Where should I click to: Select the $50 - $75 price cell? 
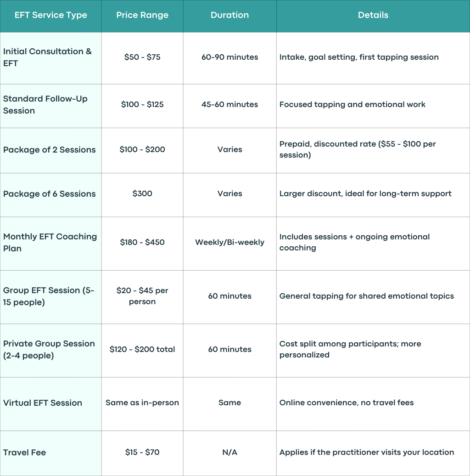(142, 57)
